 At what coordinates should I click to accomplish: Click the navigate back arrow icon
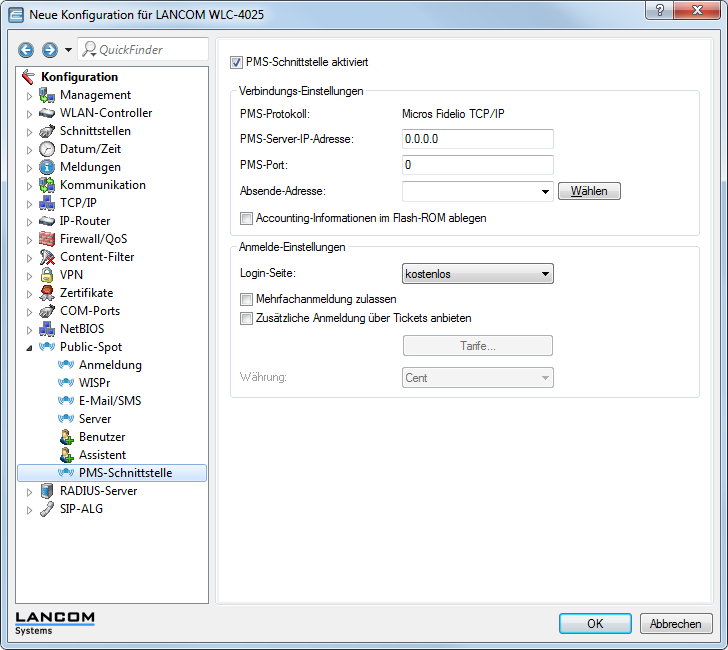point(26,50)
